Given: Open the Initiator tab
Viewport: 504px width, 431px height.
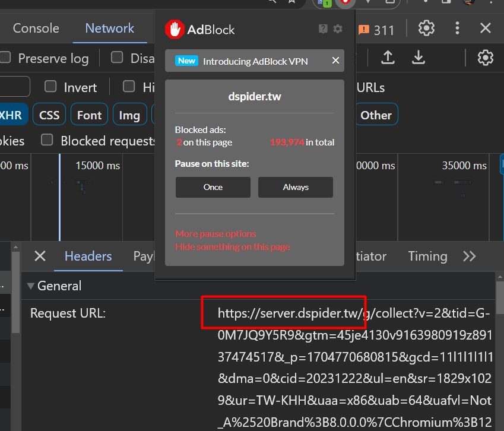Looking at the screenshot, I should [371, 256].
